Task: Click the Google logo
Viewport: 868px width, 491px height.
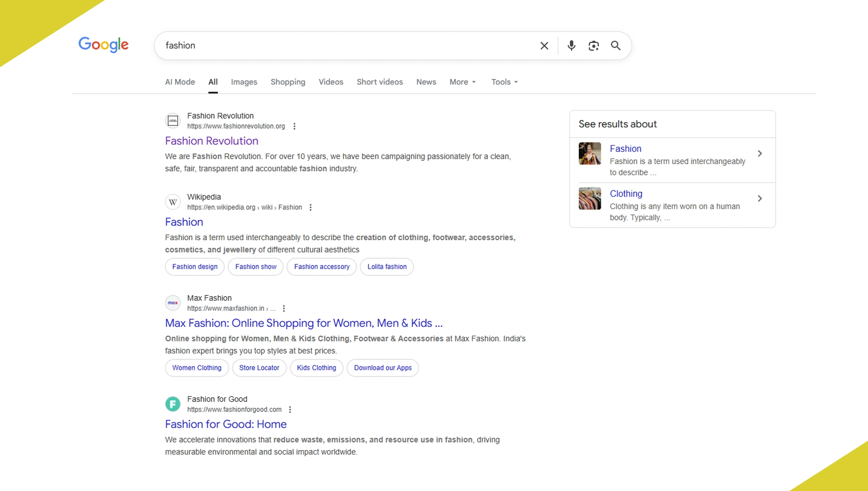Action: tap(103, 45)
